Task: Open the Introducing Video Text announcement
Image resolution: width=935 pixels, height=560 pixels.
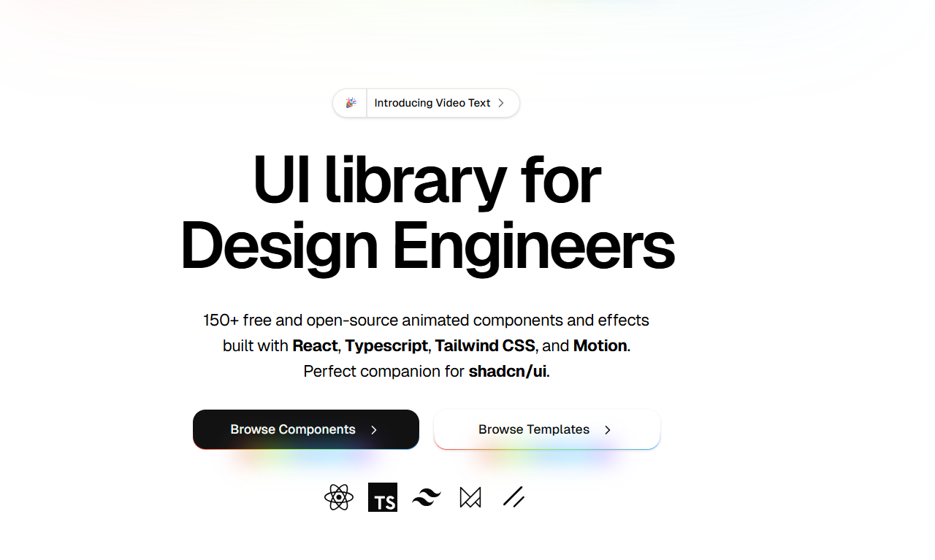Action: (432, 103)
